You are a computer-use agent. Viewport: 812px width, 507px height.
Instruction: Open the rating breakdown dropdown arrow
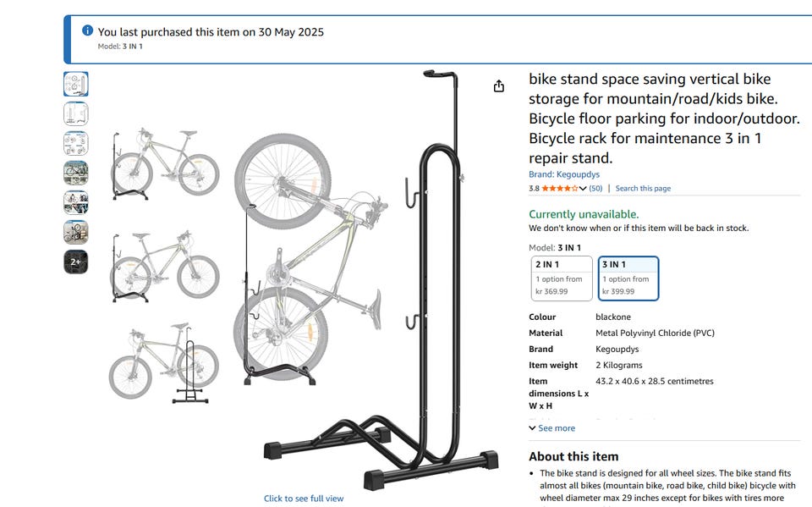583,188
